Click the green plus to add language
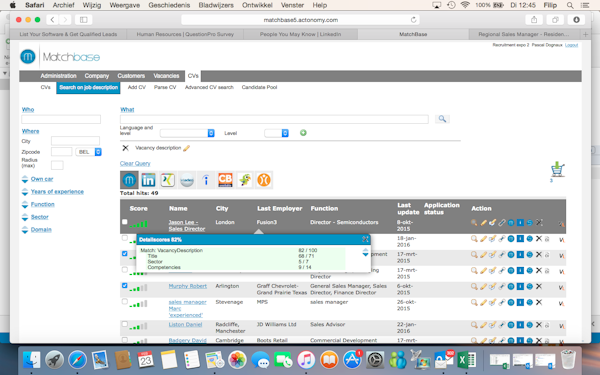 point(303,133)
